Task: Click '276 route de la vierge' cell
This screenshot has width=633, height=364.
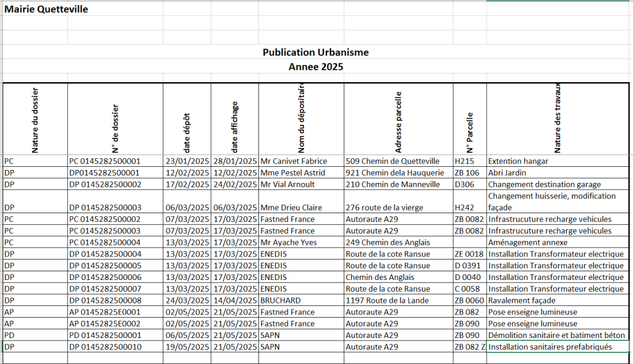Action: pyautogui.click(x=399, y=201)
